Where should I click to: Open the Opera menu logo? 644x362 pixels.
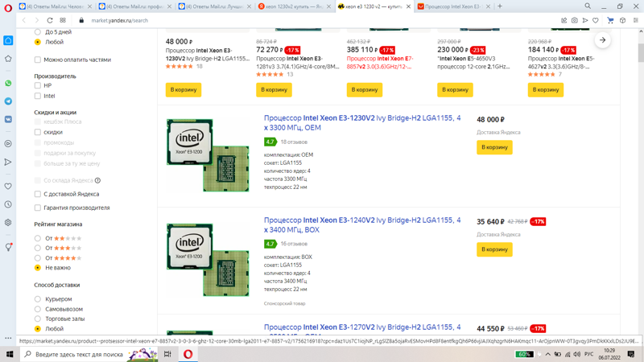pos(8,8)
